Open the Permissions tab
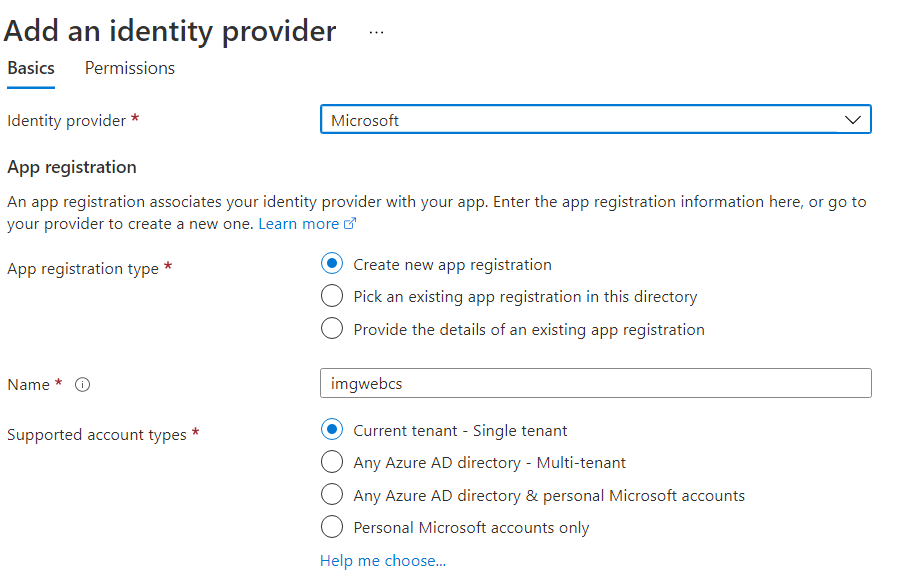The image size is (897, 581). coord(130,68)
